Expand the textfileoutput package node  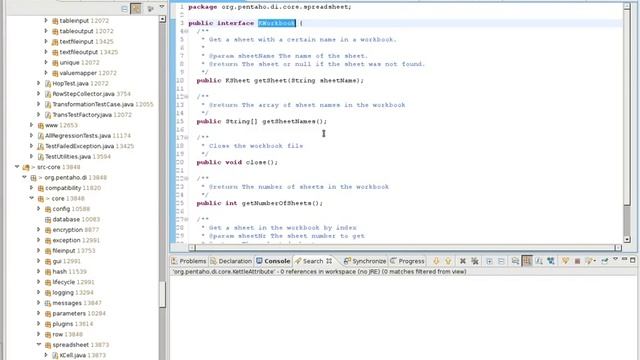click(46, 51)
